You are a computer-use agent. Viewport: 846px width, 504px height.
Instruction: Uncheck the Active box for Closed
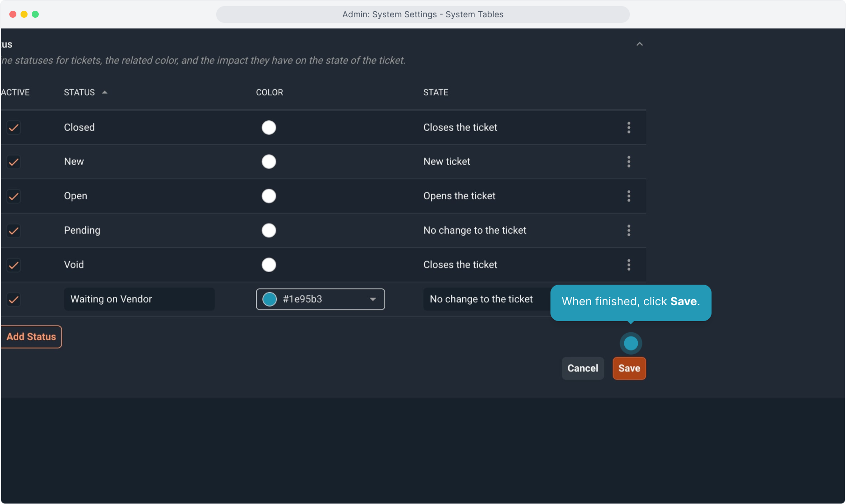(14, 127)
